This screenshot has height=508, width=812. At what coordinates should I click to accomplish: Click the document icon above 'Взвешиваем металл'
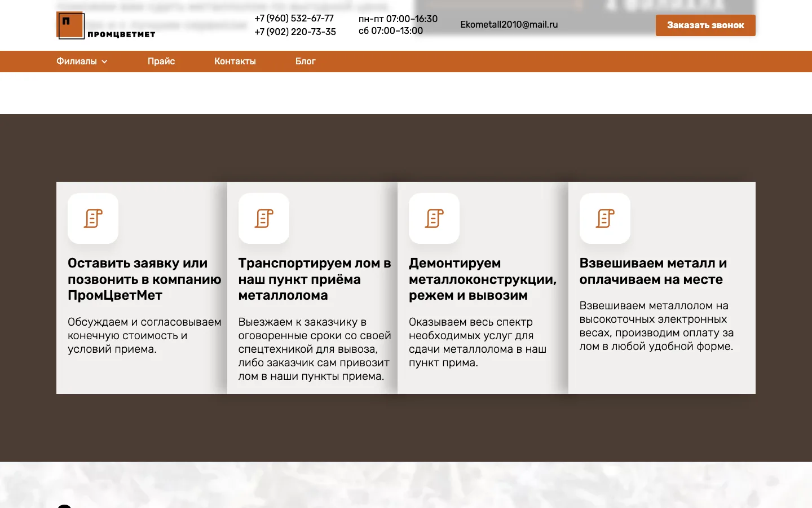605,218
